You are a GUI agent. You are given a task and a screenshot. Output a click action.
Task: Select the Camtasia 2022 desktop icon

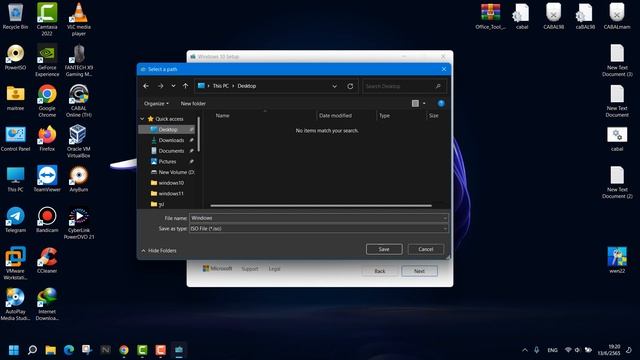click(x=47, y=19)
